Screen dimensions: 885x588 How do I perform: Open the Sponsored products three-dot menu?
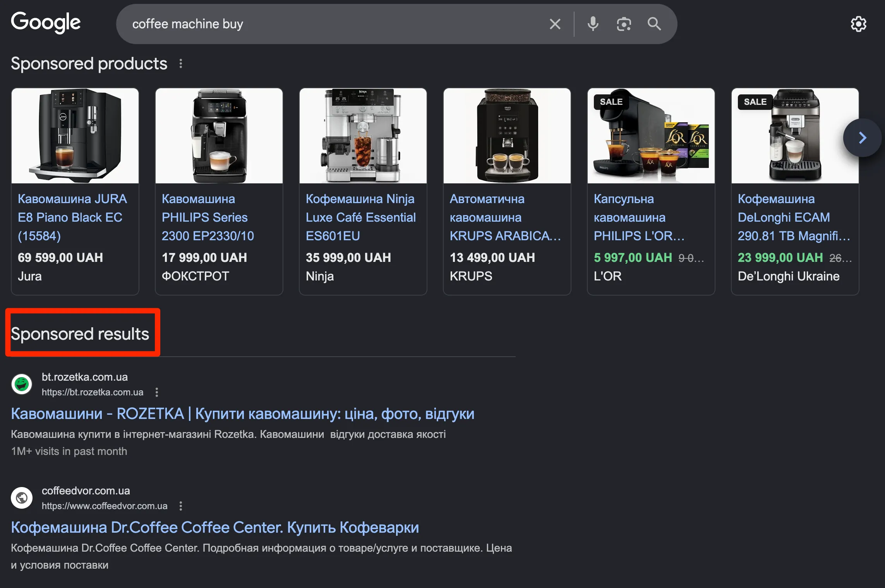(181, 63)
